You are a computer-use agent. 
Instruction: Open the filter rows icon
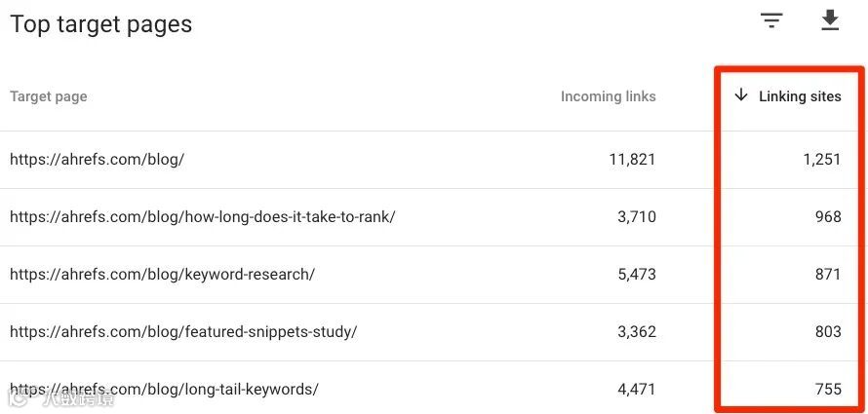(772, 20)
